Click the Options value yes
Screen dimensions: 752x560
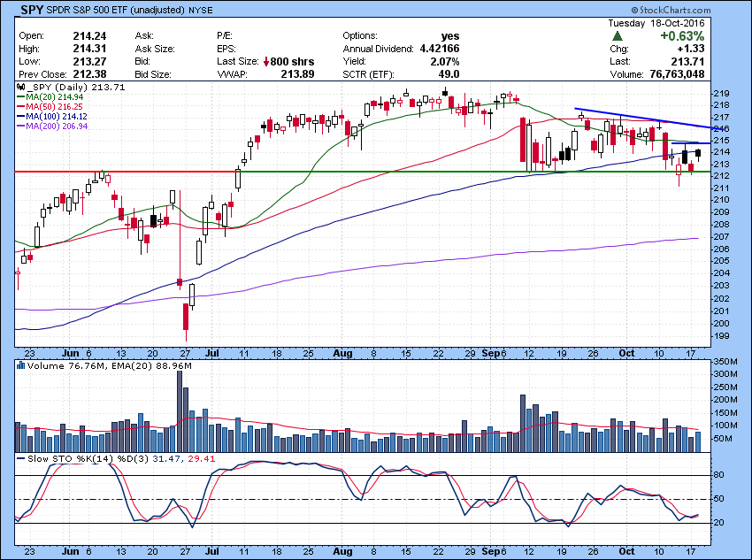pyautogui.click(x=450, y=36)
